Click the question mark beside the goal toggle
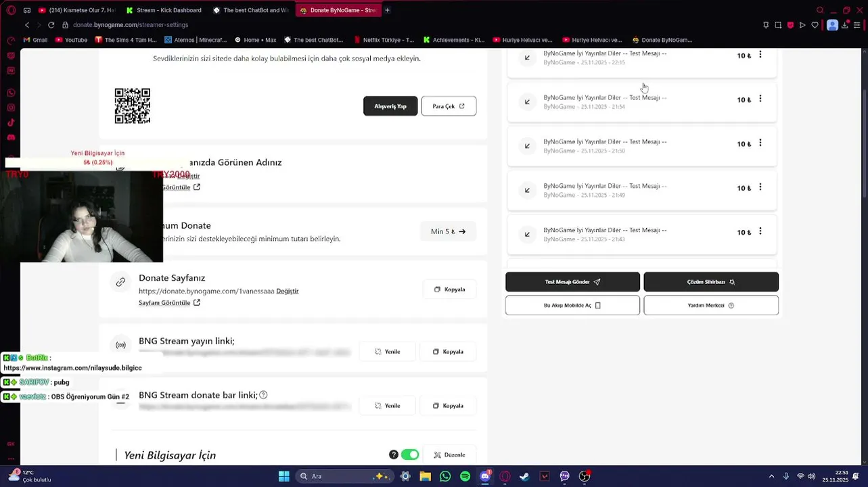The width and height of the screenshot is (868, 487). click(394, 455)
